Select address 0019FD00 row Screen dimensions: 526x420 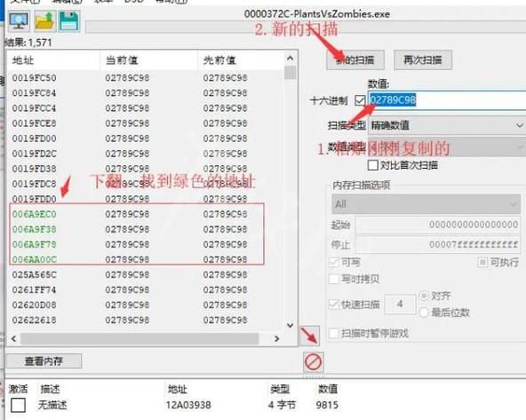[146, 139]
